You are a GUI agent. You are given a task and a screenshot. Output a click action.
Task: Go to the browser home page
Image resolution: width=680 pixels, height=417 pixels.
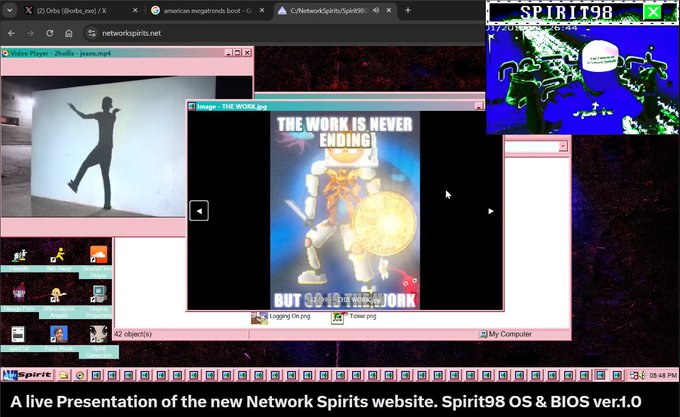(69, 33)
